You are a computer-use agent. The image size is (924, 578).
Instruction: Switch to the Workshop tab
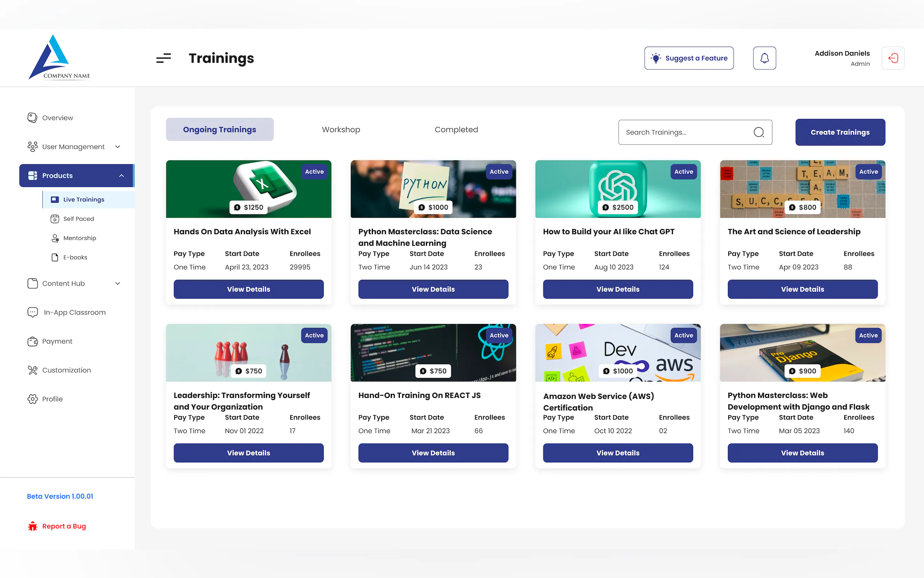[x=341, y=130]
